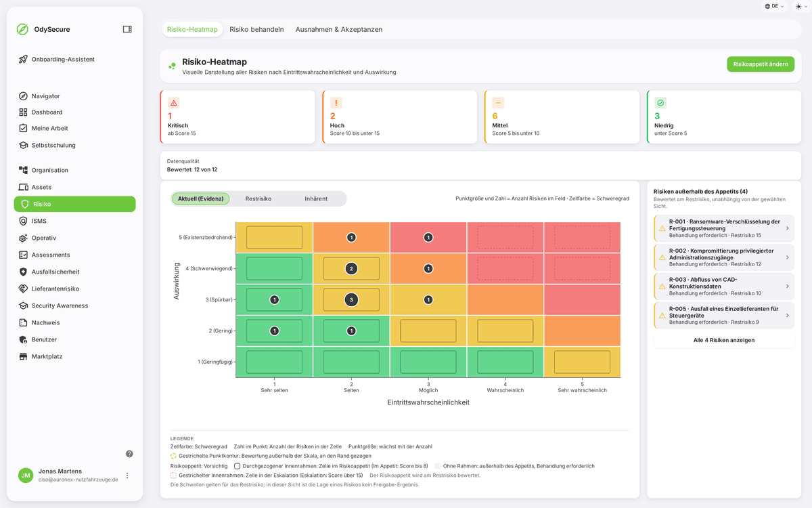The width and height of the screenshot is (812, 508).
Task: Open Assessments checklist icon
Action: (23, 255)
